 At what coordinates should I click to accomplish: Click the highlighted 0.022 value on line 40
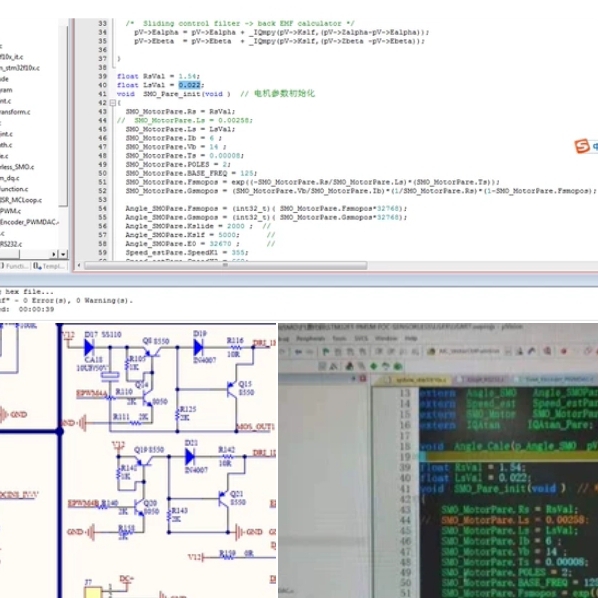click(189, 85)
